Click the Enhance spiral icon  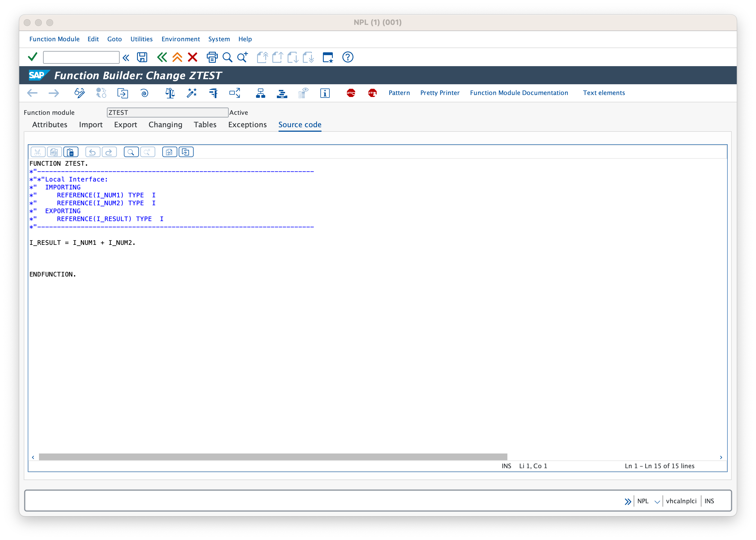(x=144, y=93)
